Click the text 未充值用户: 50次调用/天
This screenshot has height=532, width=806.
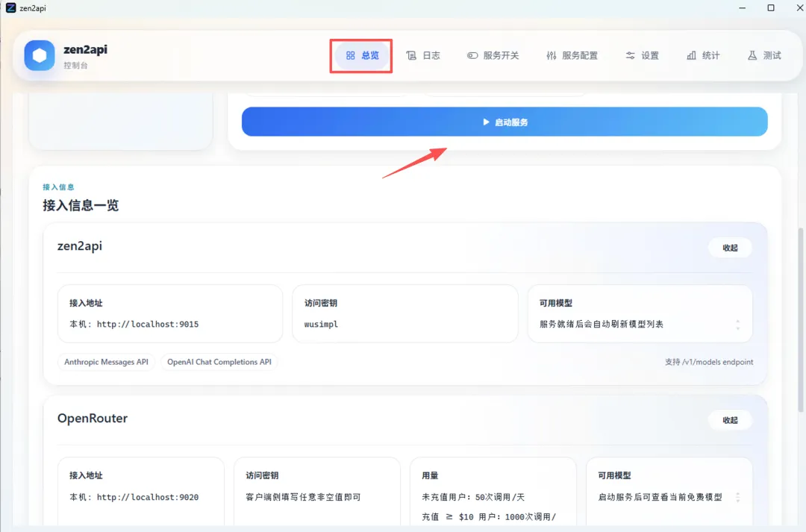[x=473, y=497]
